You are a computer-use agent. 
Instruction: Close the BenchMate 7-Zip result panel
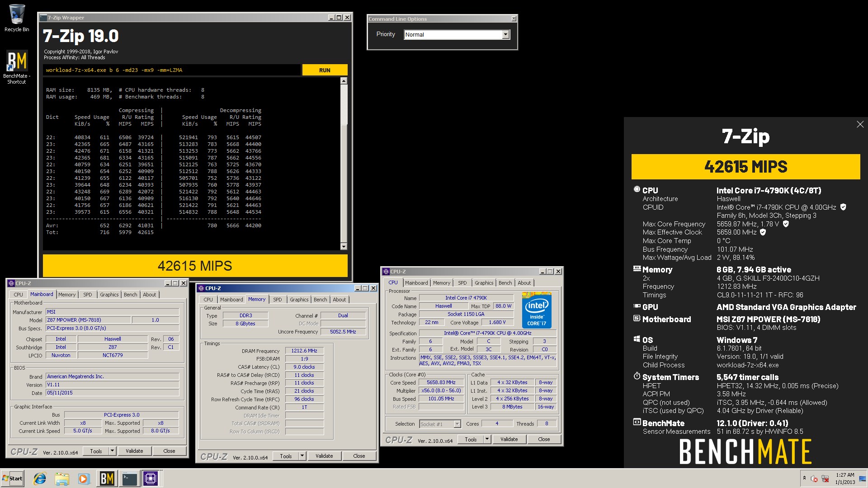(860, 124)
